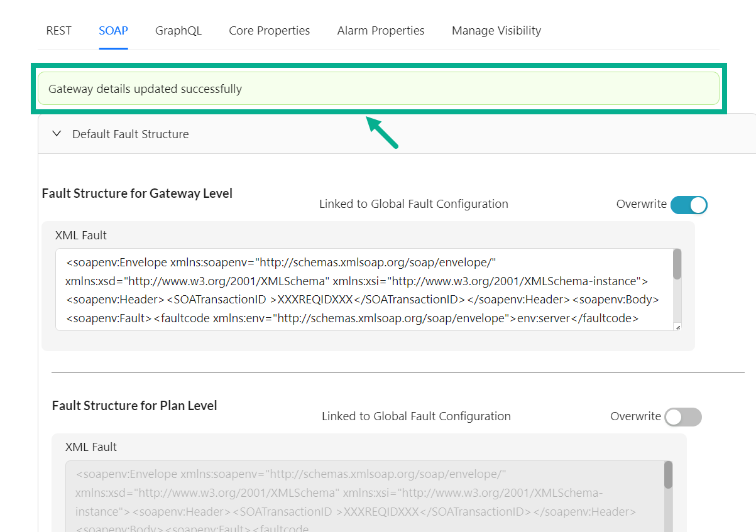The height and width of the screenshot is (532, 756).
Task: Click the Gateway XML Fault scrollbar thumb
Action: pyautogui.click(x=677, y=264)
